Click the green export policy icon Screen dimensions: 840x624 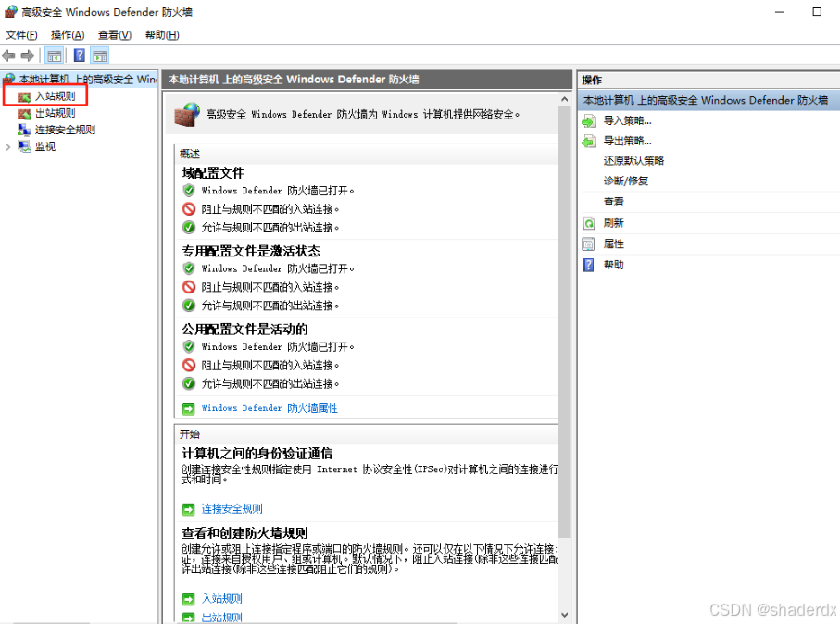588,142
